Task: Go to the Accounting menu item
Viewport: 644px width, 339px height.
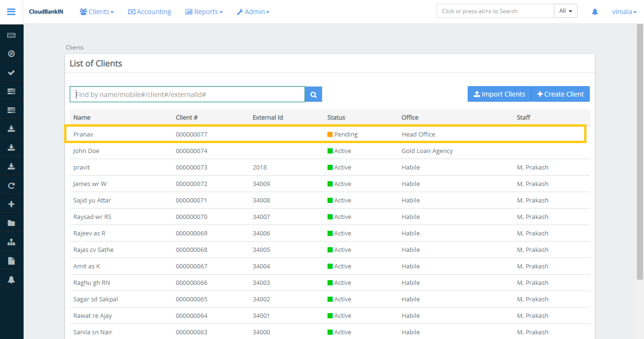Action: (149, 12)
